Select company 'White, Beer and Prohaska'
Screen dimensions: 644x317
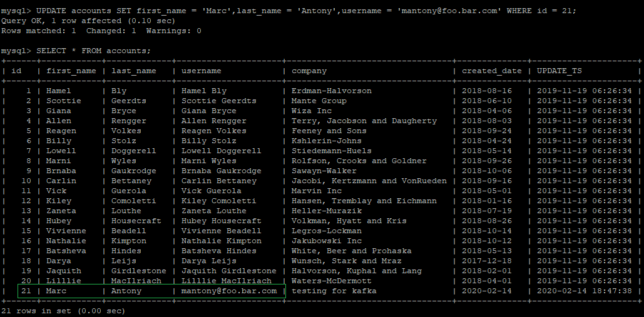click(352, 251)
